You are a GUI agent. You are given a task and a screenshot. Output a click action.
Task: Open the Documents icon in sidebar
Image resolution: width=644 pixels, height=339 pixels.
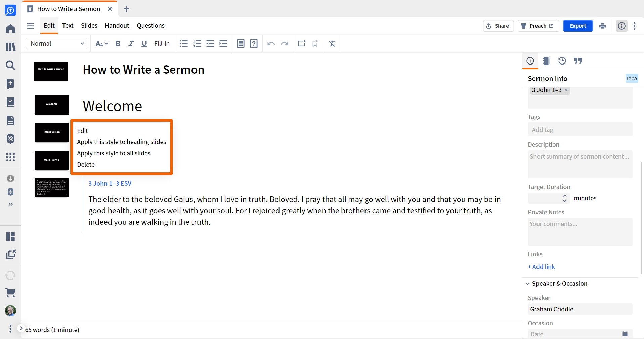pos(10,120)
